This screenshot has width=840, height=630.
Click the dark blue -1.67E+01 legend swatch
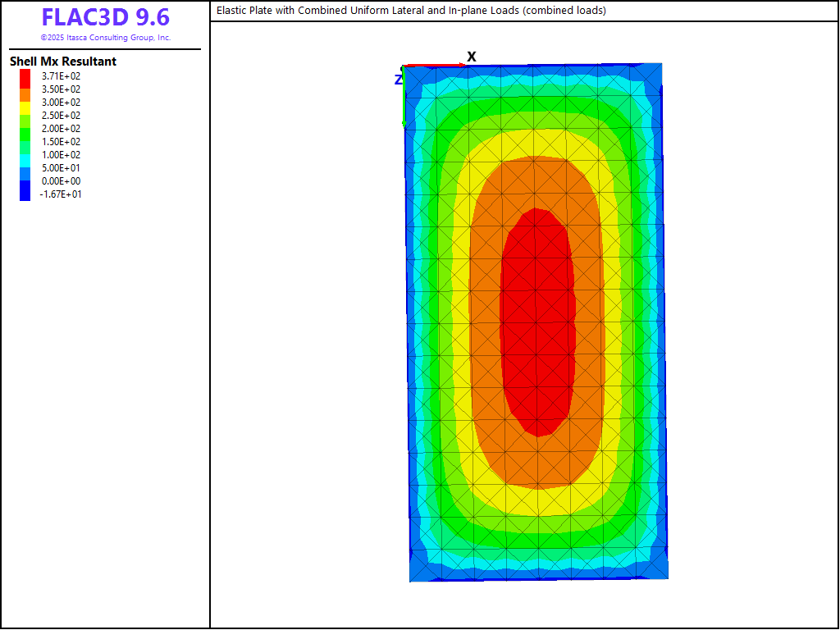pos(25,194)
